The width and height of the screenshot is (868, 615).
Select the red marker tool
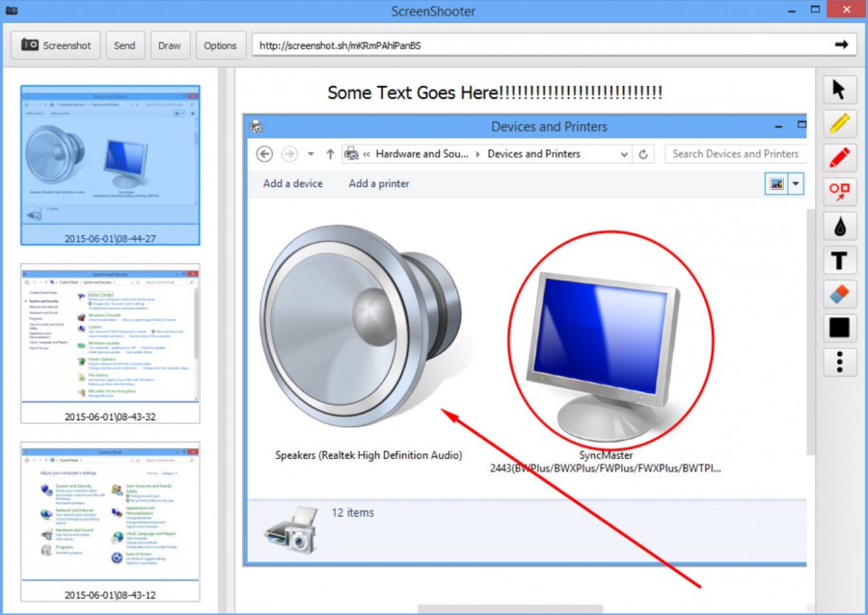pyautogui.click(x=838, y=157)
